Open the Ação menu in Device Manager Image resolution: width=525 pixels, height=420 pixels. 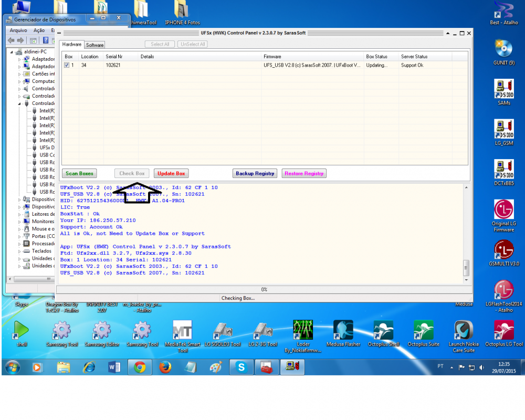tap(39, 30)
